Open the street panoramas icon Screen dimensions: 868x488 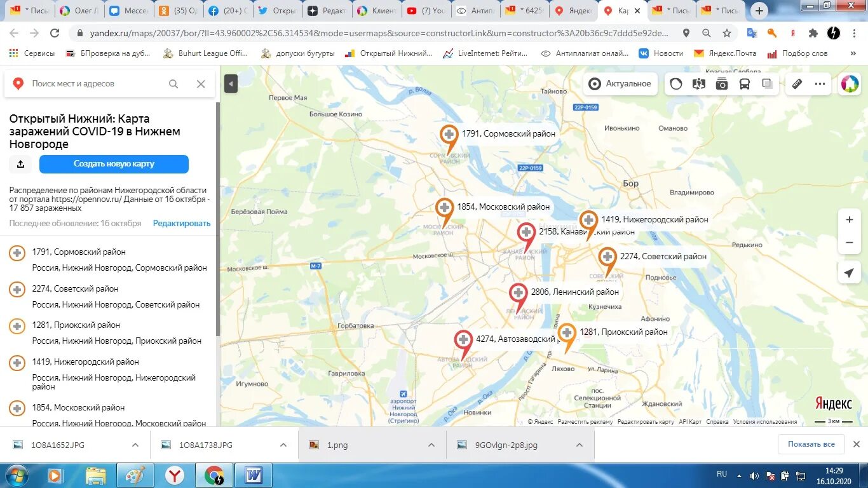point(699,83)
